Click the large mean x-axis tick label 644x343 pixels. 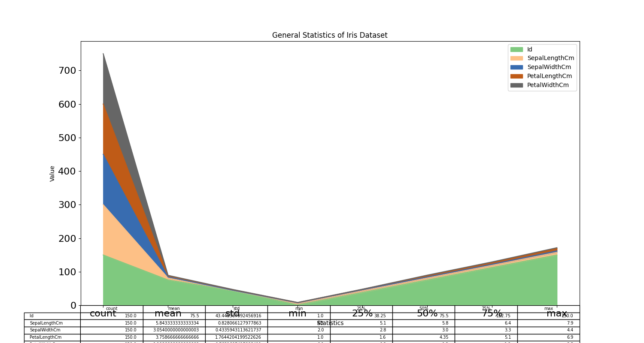tap(168, 314)
